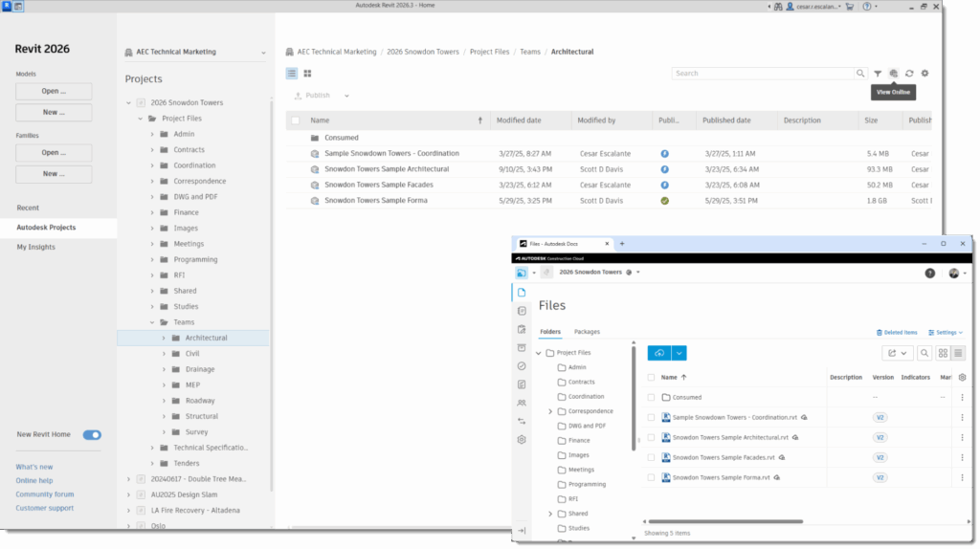Open the Members icon in Docs sidebar
The image size is (980, 549).
pos(522,403)
